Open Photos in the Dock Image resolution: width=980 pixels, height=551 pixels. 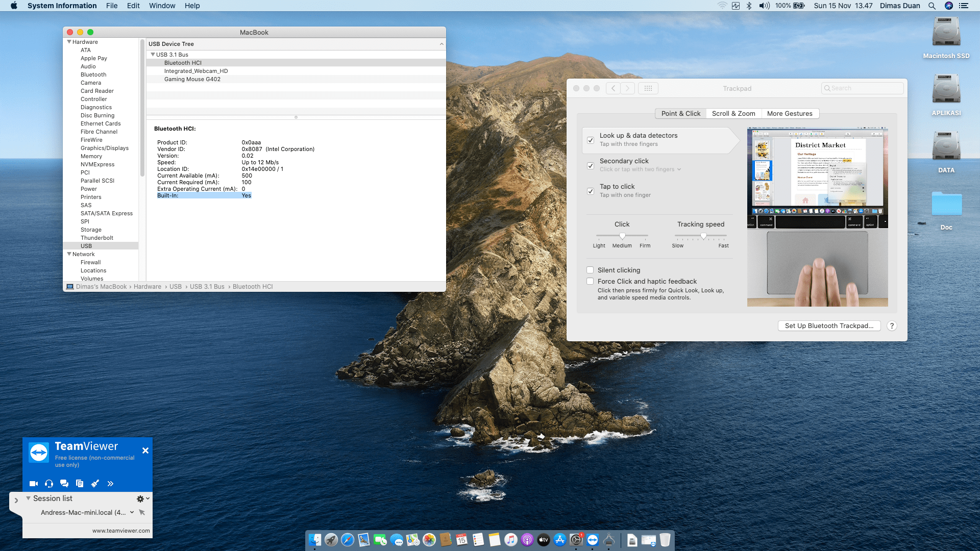tap(429, 540)
